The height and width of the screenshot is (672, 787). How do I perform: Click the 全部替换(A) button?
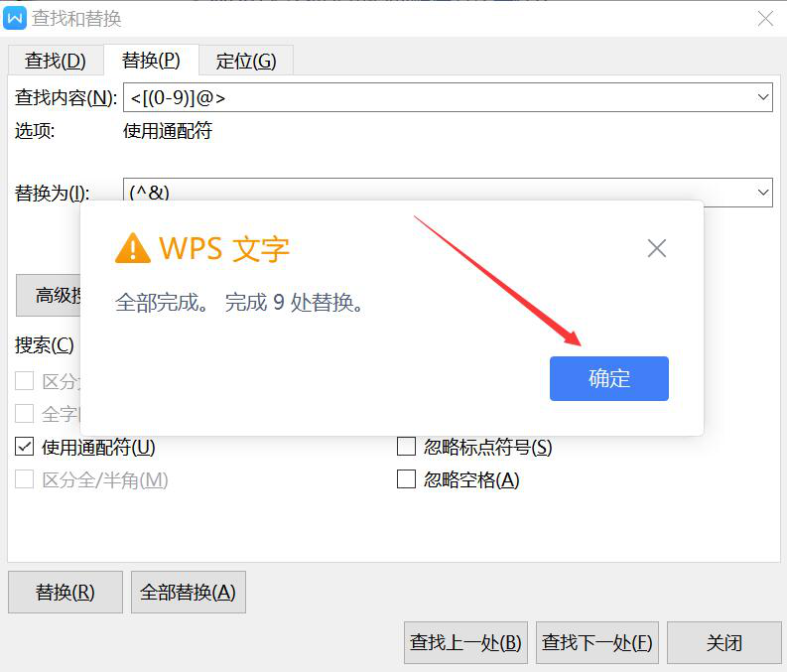click(189, 593)
